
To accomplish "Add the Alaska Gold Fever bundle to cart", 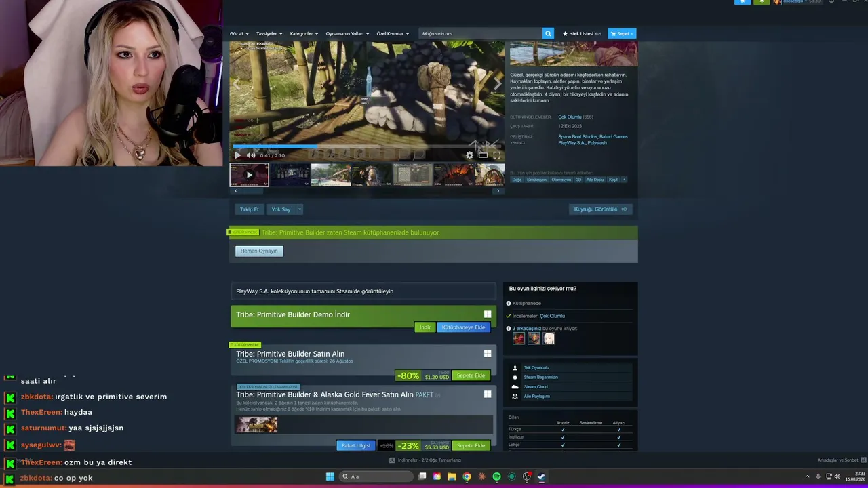I will [x=471, y=445].
